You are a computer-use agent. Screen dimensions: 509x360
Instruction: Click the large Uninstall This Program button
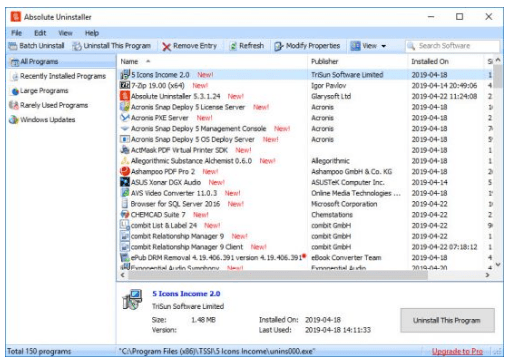tap(447, 320)
